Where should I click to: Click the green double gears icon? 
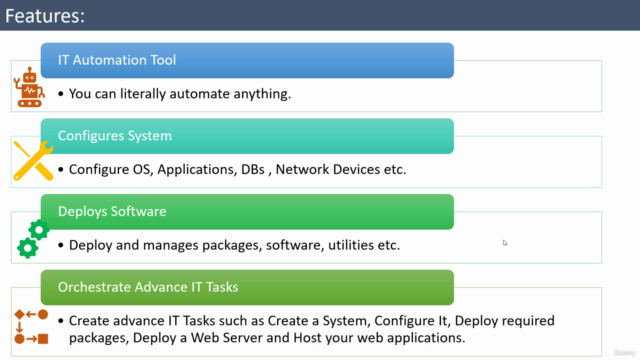(x=33, y=239)
